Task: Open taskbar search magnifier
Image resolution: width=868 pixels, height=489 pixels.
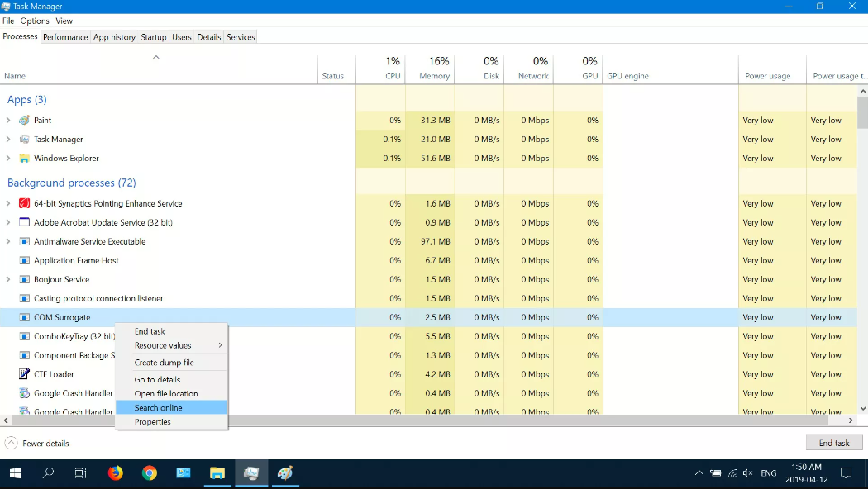Action: [49, 473]
